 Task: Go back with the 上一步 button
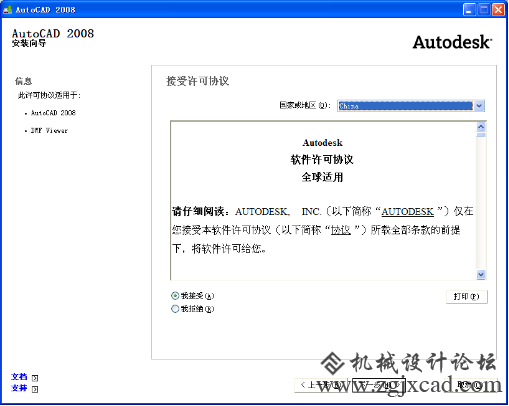pos(321,385)
